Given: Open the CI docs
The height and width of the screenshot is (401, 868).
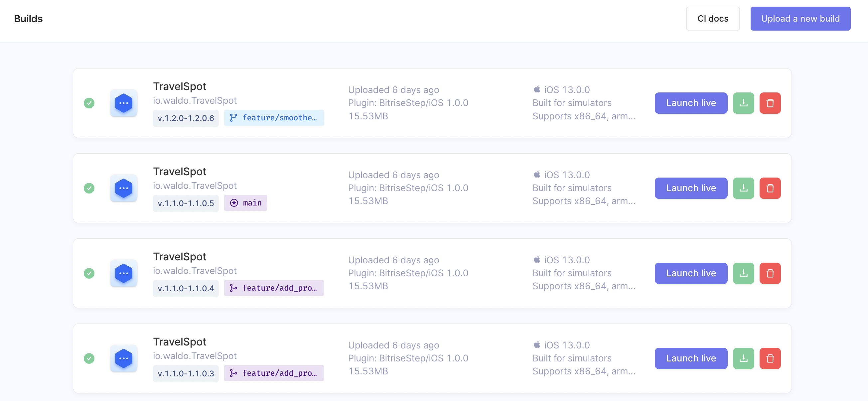Looking at the screenshot, I should (x=712, y=19).
